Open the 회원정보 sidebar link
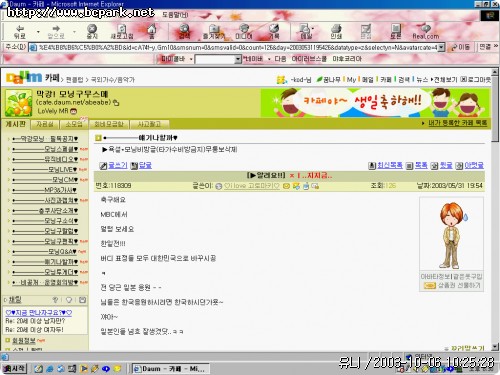The image size is (500, 375). (x=24, y=340)
